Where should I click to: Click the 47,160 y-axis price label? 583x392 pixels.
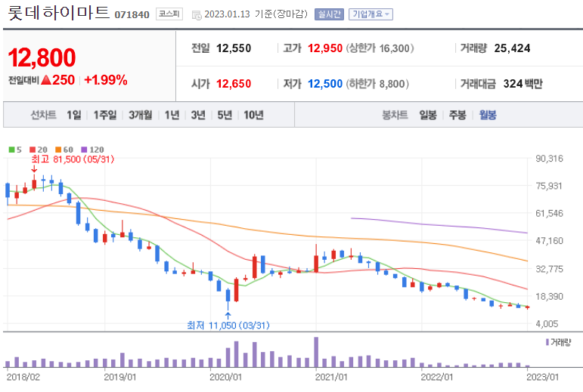click(549, 241)
